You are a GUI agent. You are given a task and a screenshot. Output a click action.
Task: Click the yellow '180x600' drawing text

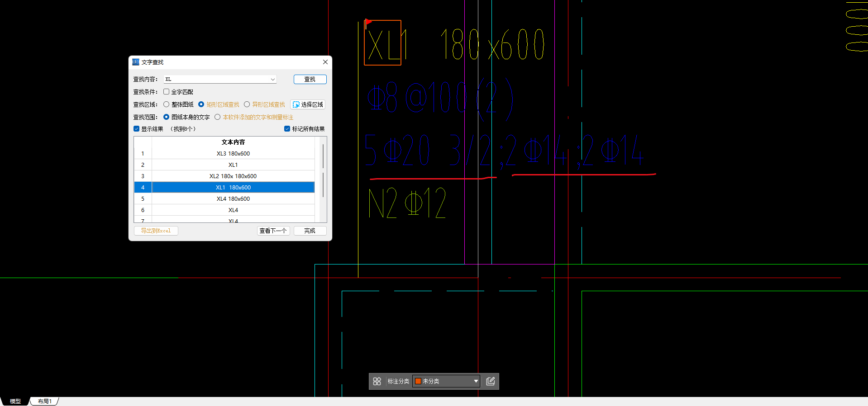point(492,44)
